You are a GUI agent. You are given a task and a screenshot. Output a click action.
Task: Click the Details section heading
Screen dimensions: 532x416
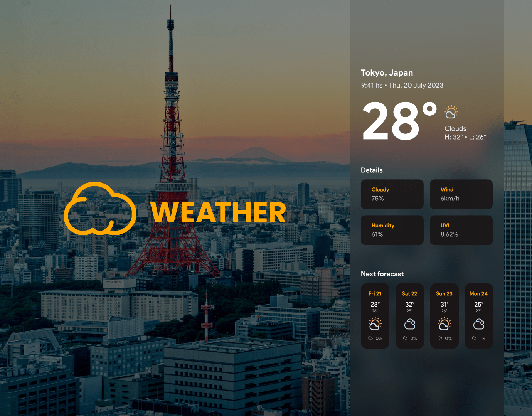(372, 170)
